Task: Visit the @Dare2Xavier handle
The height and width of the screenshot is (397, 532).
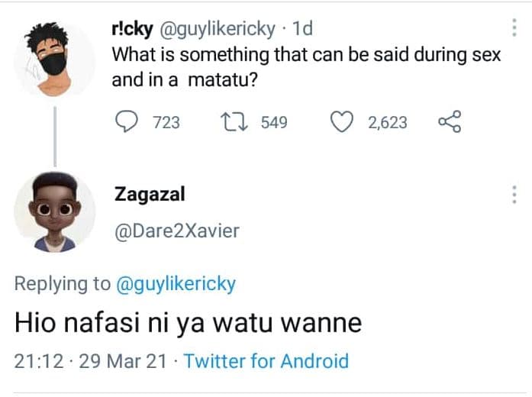Action: (176, 231)
